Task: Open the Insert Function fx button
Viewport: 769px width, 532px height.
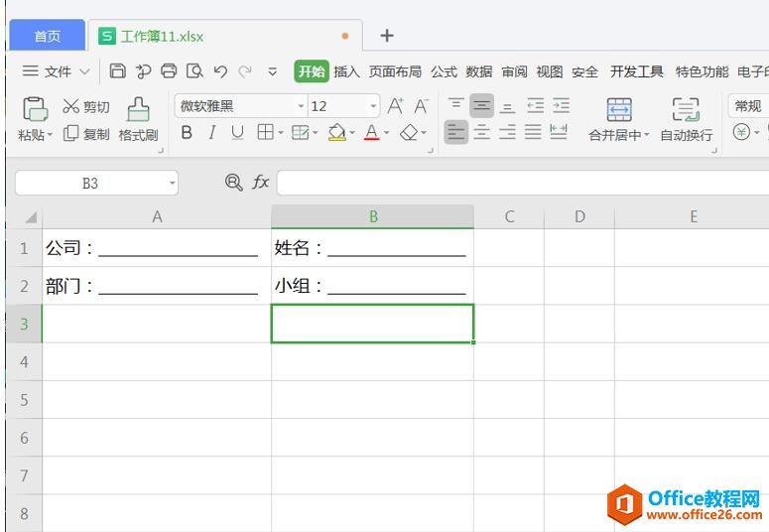Action: pyautogui.click(x=260, y=183)
